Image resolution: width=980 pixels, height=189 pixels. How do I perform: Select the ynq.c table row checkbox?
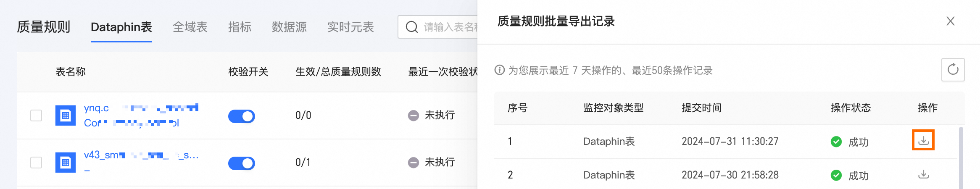tap(36, 115)
